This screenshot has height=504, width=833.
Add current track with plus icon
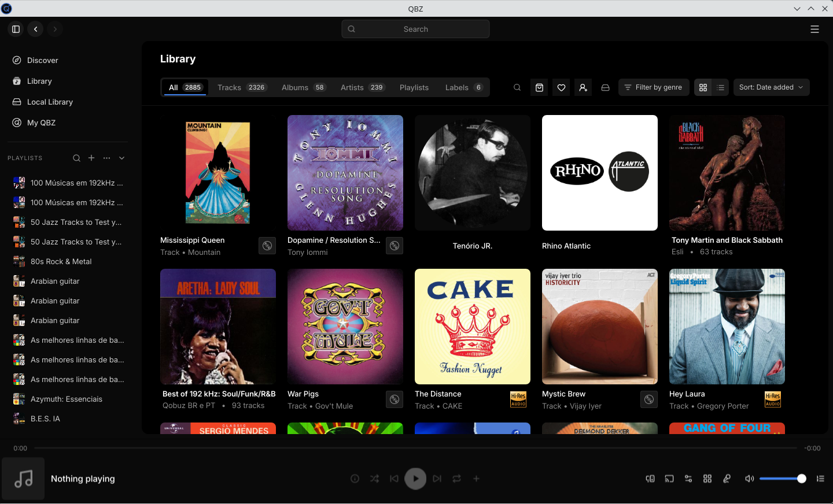tap(476, 479)
